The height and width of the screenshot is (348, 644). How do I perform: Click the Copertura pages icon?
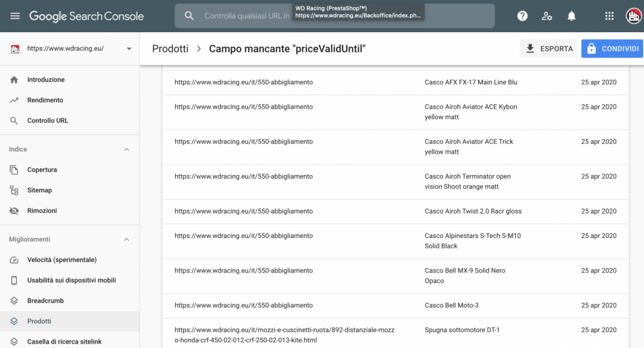point(14,170)
